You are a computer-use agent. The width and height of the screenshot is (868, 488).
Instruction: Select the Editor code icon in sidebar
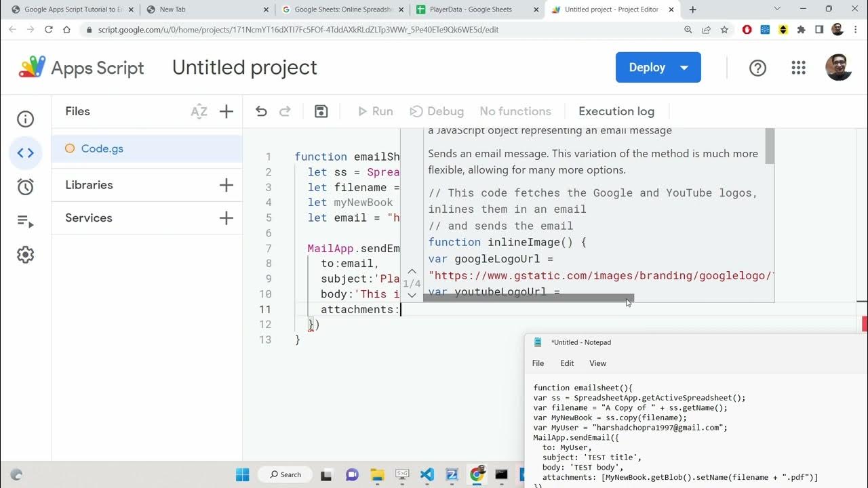tap(25, 153)
